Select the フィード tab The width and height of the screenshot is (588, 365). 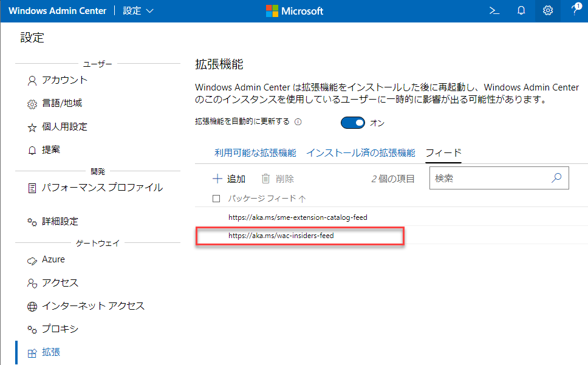[443, 152]
